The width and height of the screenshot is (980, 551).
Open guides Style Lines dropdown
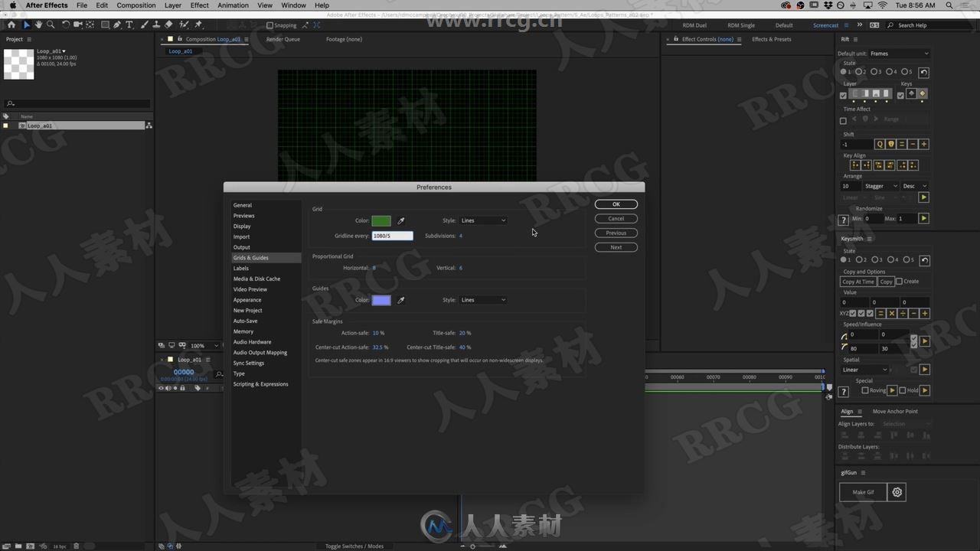click(x=483, y=300)
